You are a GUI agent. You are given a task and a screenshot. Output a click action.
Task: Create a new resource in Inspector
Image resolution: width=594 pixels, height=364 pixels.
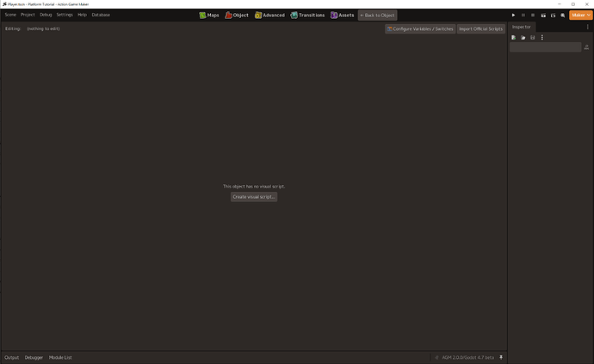pyautogui.click(x=514, y=38)
